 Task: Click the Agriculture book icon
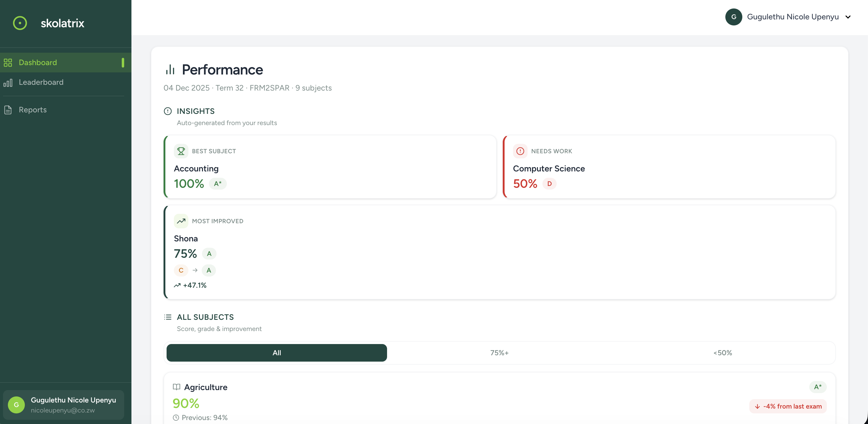[x=177, y=387]
